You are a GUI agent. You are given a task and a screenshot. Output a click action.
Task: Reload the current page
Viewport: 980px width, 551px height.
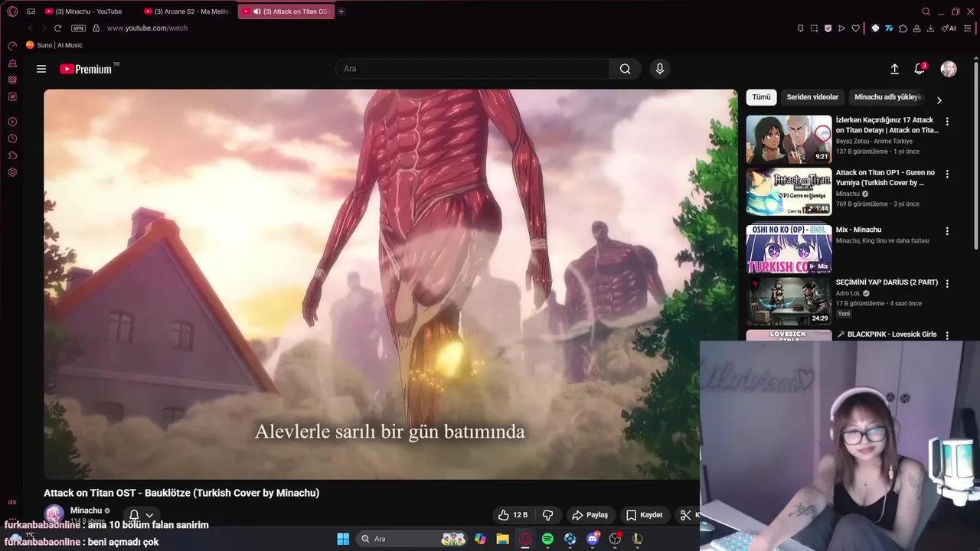tap(57, 28)
